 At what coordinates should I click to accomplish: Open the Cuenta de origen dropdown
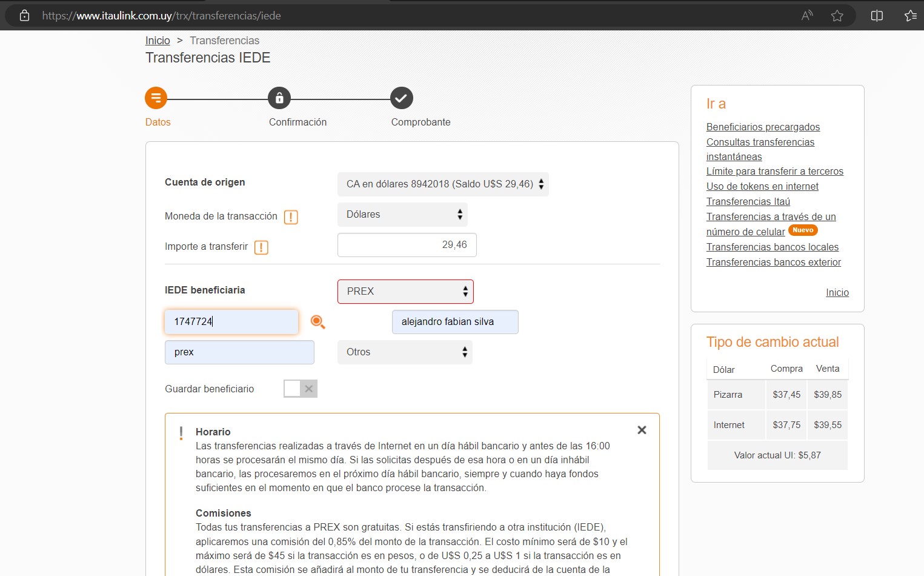[443, 184]
